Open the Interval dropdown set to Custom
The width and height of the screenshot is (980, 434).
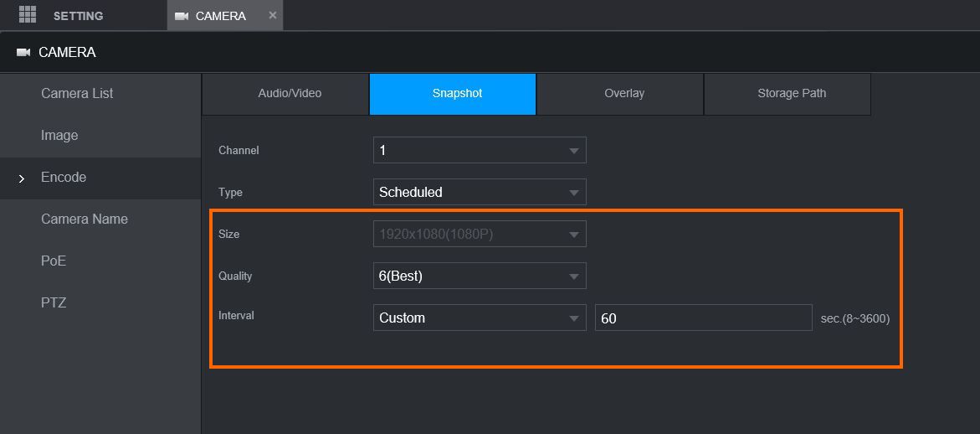[x=479, y=318]
